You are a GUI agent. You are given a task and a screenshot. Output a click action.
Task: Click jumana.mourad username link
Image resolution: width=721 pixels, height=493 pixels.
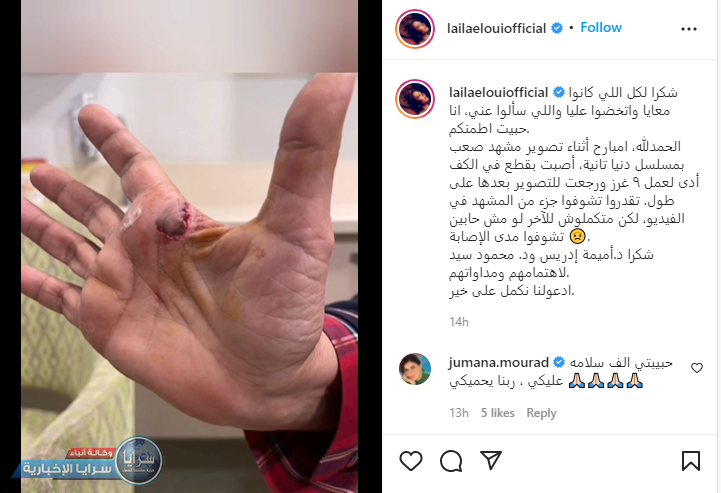(x=498, y=362)
